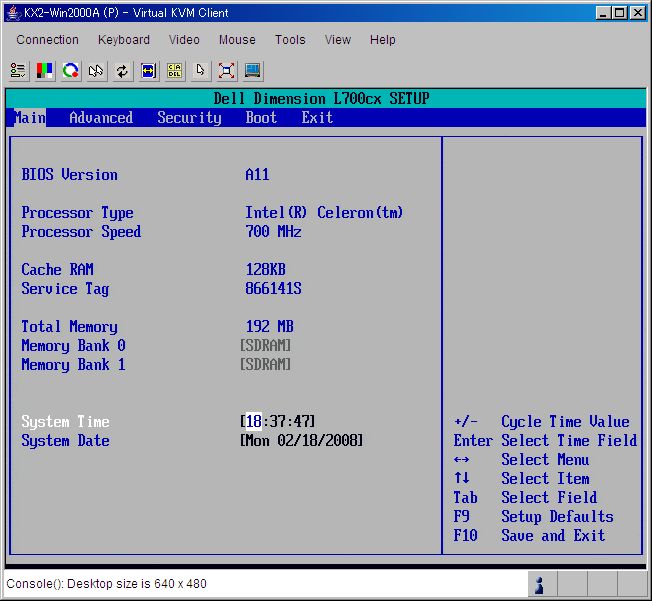Click the refresh screen arrows icon
The image size is (652, 601).
tap(122, 71)
